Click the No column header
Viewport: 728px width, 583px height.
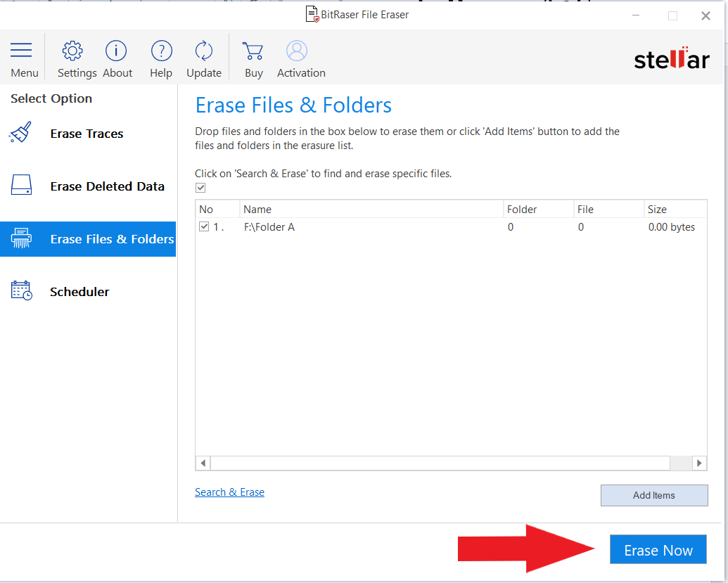(x=217, y=210)
